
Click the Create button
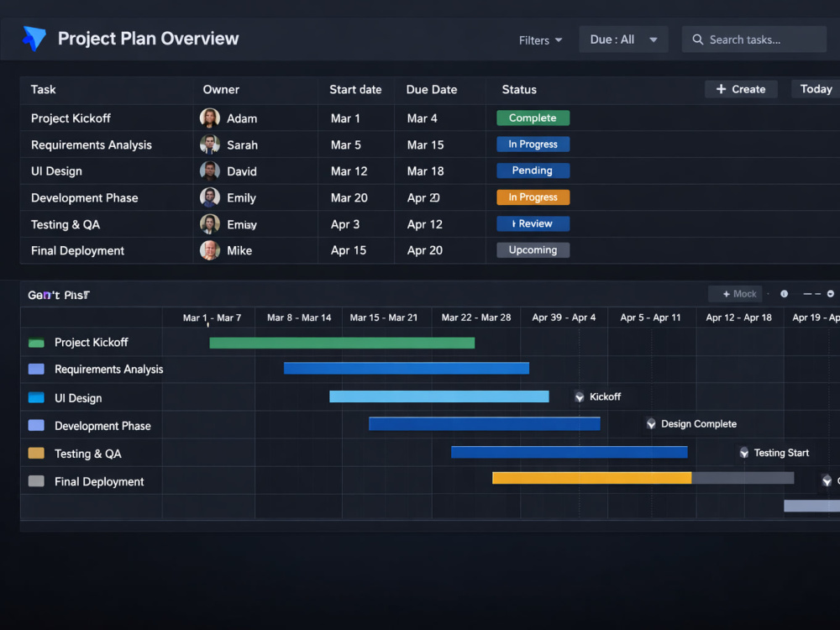coord(741,90)
